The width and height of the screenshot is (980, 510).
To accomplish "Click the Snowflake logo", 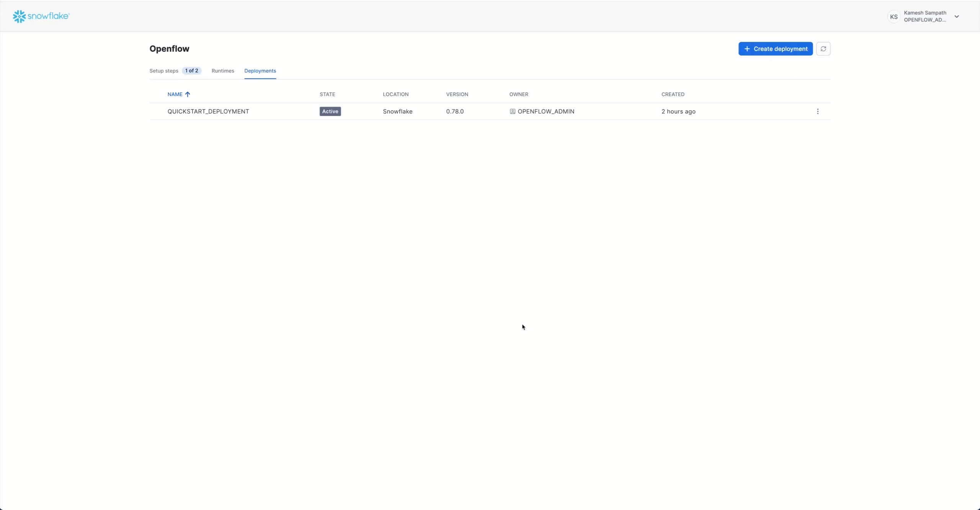I will click(41, 16).
